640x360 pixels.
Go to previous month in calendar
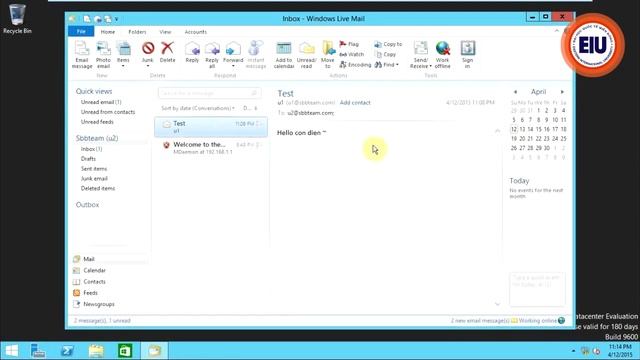tap(515, 92)
